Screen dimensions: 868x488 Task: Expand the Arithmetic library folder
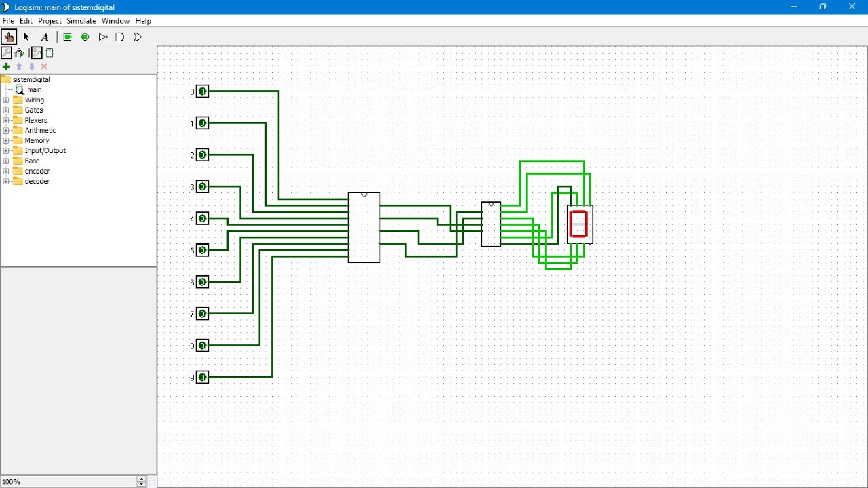6,131
